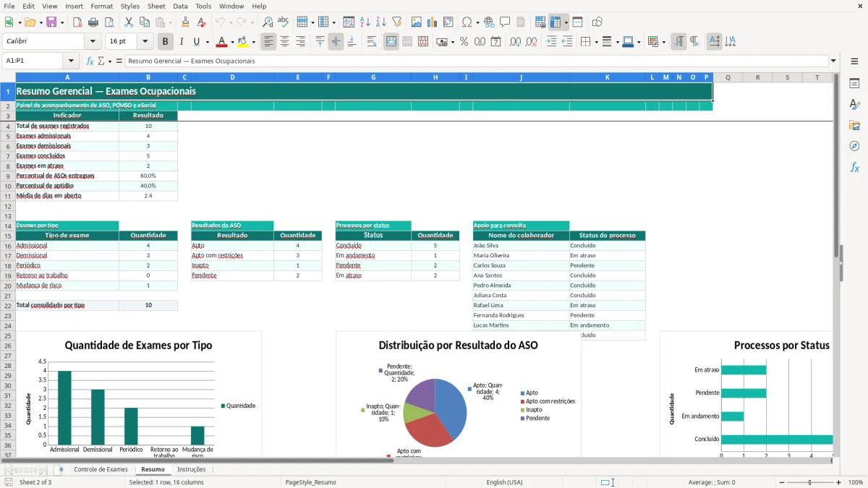The width and height of the screenshot is (868, 488).
Task: Click Sort Descending icon
Action: pyautogui.click(x=380, y=22)
